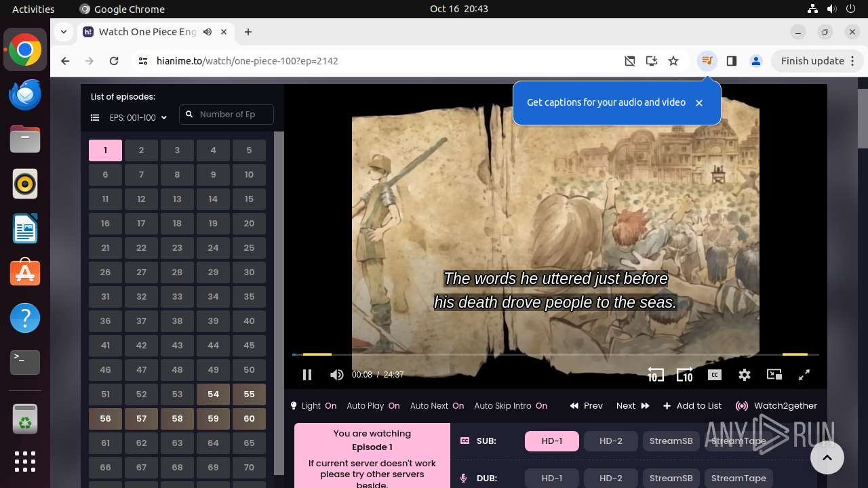Click the blocked-content icon in address bar
Image resolution: width=868 pixels, height=488 pixels.
coord(630,61)
